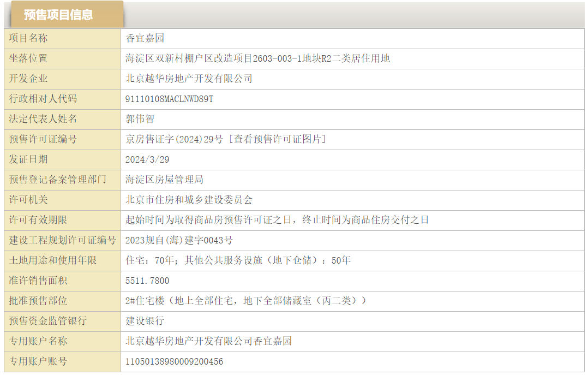This screenshot has height=375, width=588.
Task: Click the 预售登记备案管理部门 label
Action: (x=57, y=180)
